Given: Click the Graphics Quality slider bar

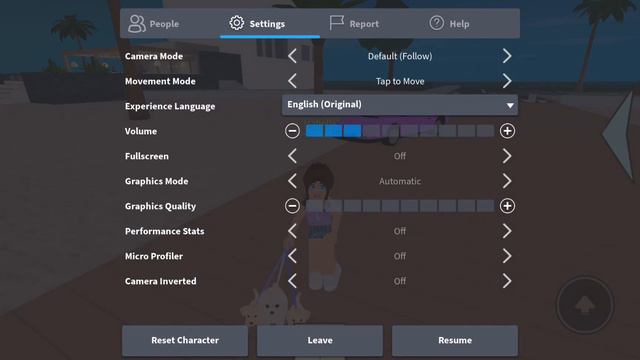Looking at the screenshot, I should [400, 206].
